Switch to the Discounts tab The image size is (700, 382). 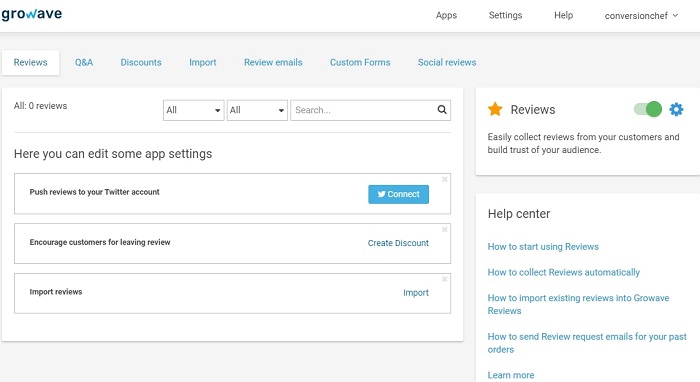click(141, 62)
